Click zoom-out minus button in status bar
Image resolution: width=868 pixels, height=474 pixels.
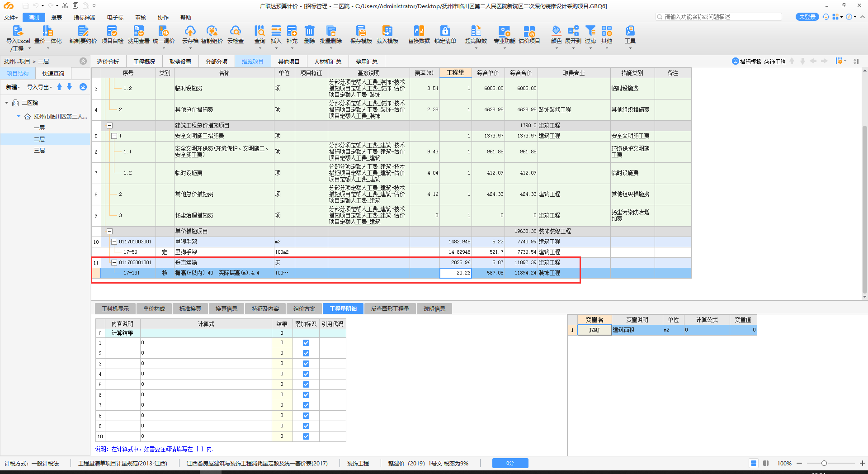(799, 463)
